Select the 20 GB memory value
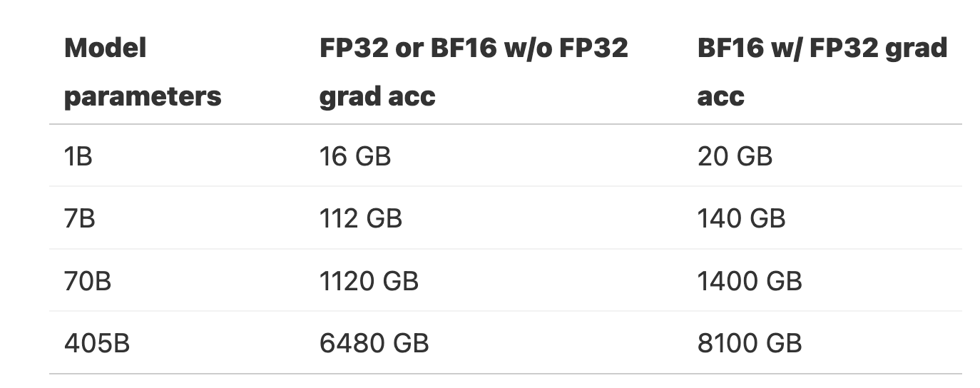The image size is (980, 388). (x=735, y=156)
